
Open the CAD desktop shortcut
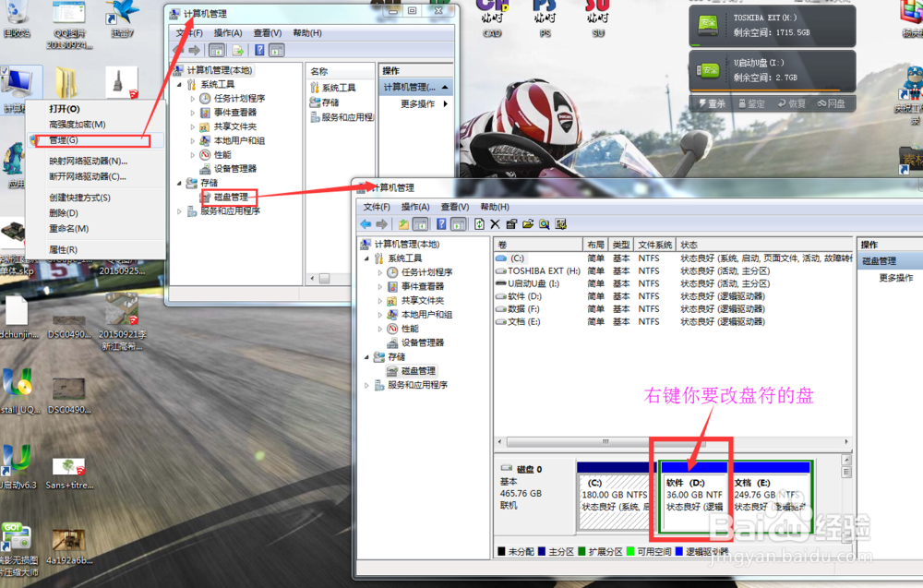(492, 18)
